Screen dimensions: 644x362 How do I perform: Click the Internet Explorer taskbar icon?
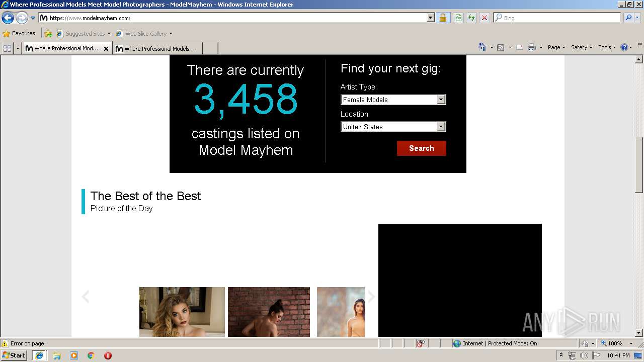(39, 355)
